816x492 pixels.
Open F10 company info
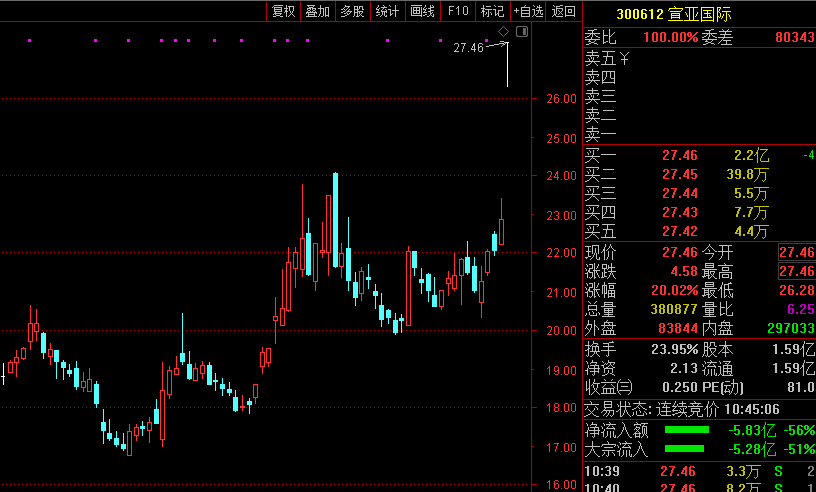458,11
